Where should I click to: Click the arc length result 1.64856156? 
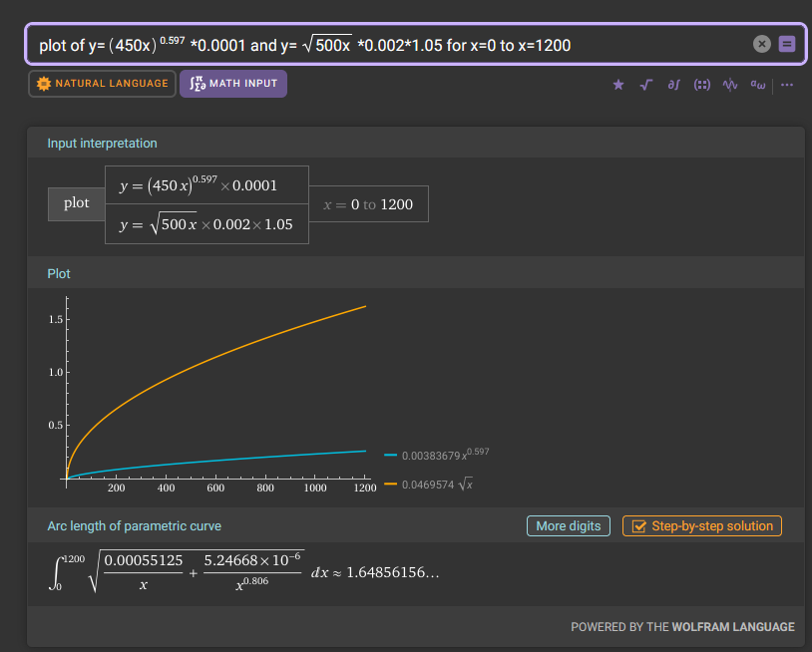click(393, 572)
